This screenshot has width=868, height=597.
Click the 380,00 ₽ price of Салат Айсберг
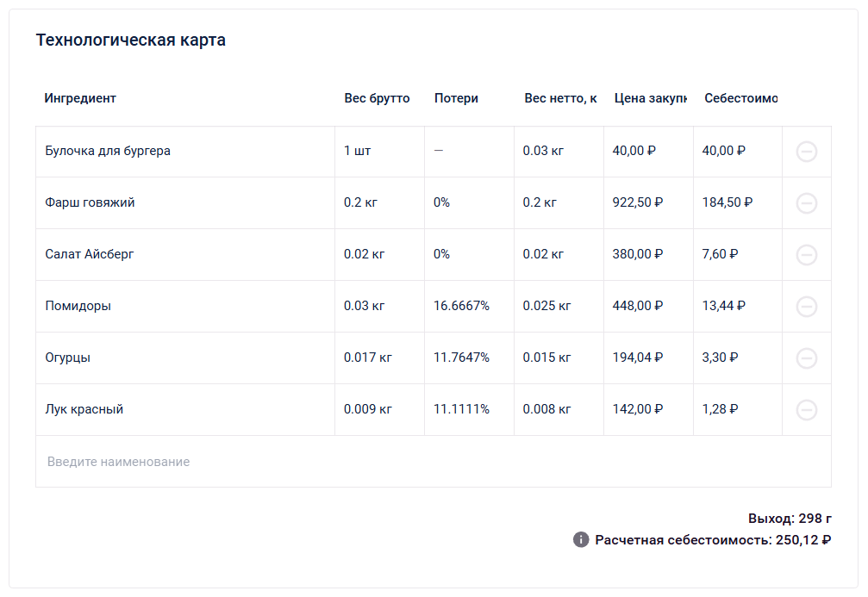pyautogui.click(x=637, y=254)
